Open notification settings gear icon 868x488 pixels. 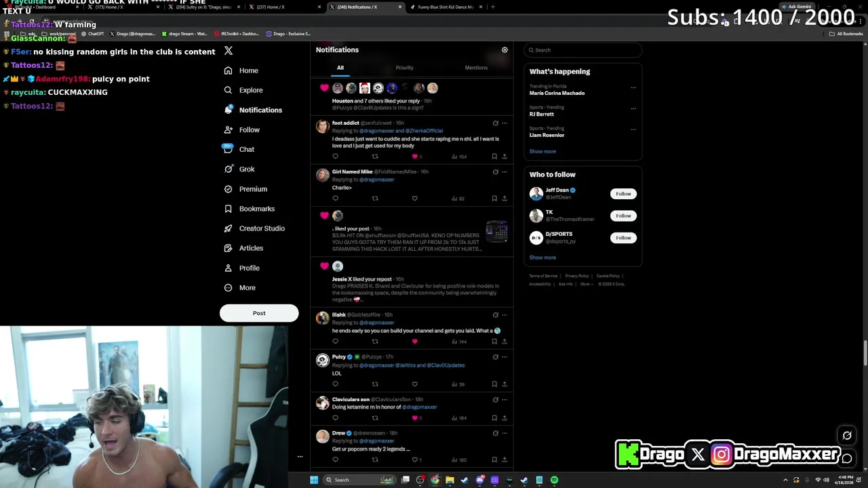point(505,50)
